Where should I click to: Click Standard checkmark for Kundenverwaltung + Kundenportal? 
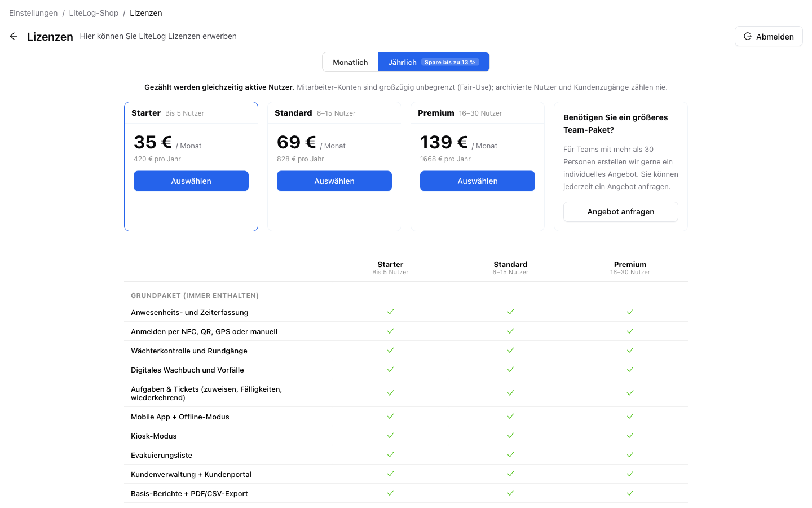pos(510,474)
